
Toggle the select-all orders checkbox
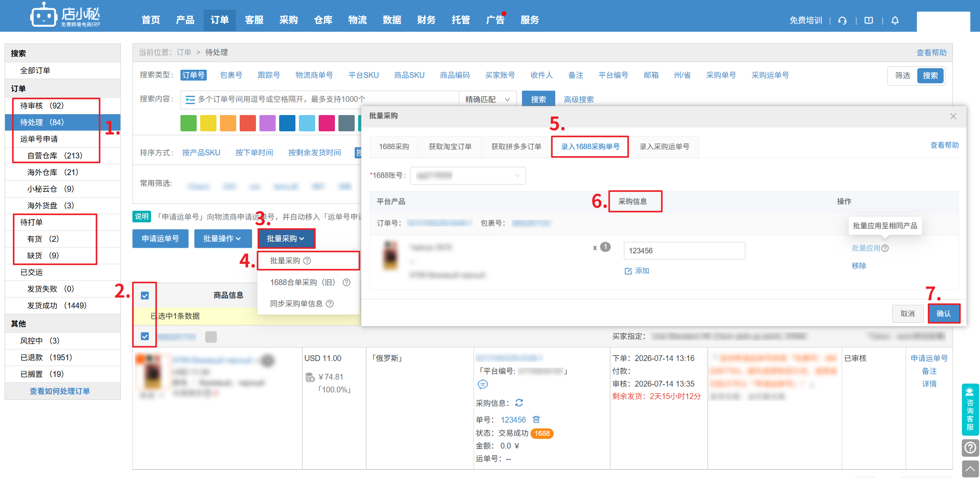point(145,296)
